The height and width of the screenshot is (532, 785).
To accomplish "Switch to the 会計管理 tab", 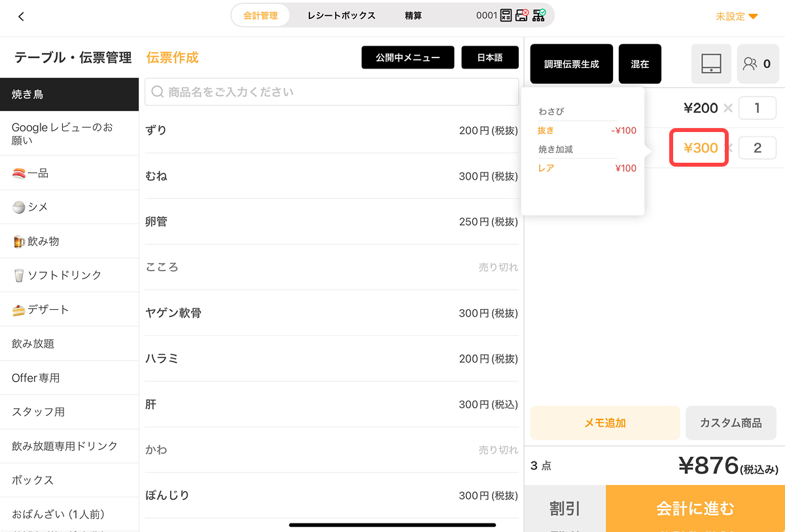I will tap(260, 16).
